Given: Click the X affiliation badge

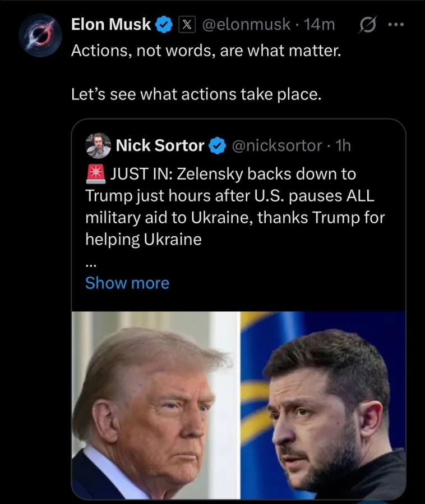Looking at the screenshot, I should 186,24.
